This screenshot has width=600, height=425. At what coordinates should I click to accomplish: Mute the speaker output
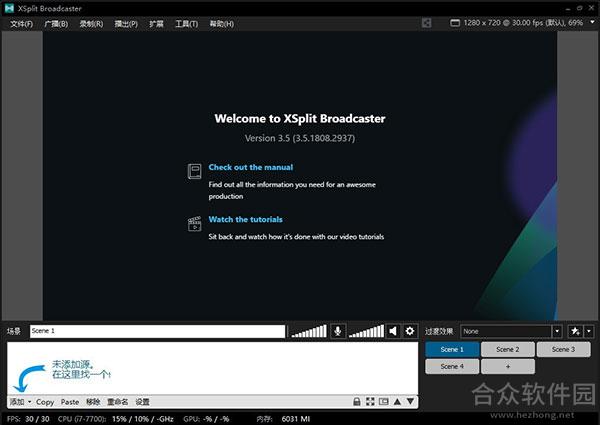coord(393,331)
